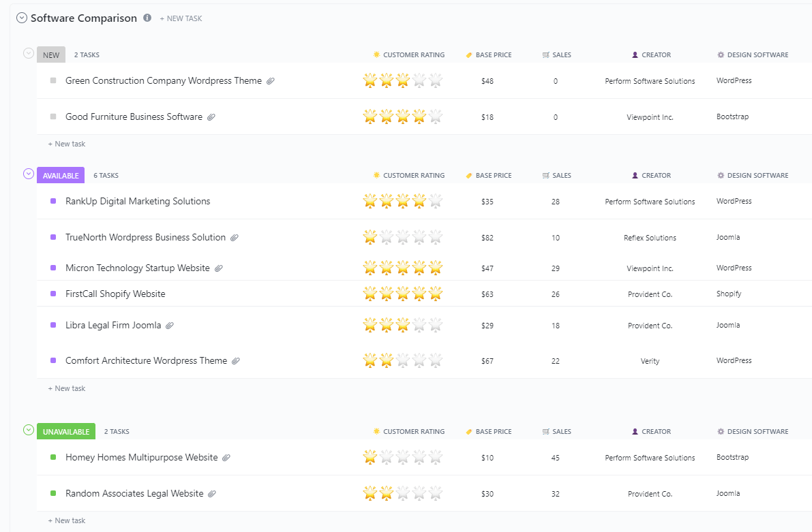Click + NEW TASK next to list title
812x532 pixels.
181,19
